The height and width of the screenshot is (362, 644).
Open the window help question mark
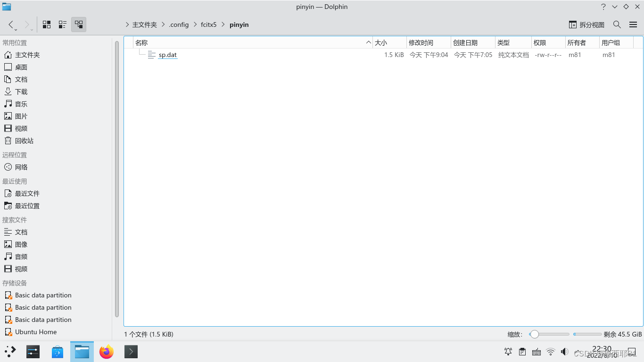click(x=603, y=7)
